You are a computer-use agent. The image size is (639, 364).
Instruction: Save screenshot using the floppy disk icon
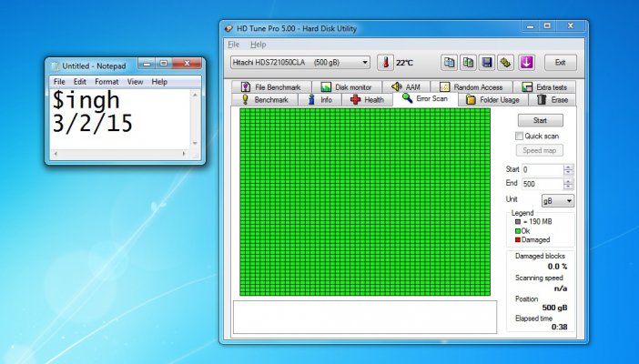pyautogui.click(x=487, y=63)
